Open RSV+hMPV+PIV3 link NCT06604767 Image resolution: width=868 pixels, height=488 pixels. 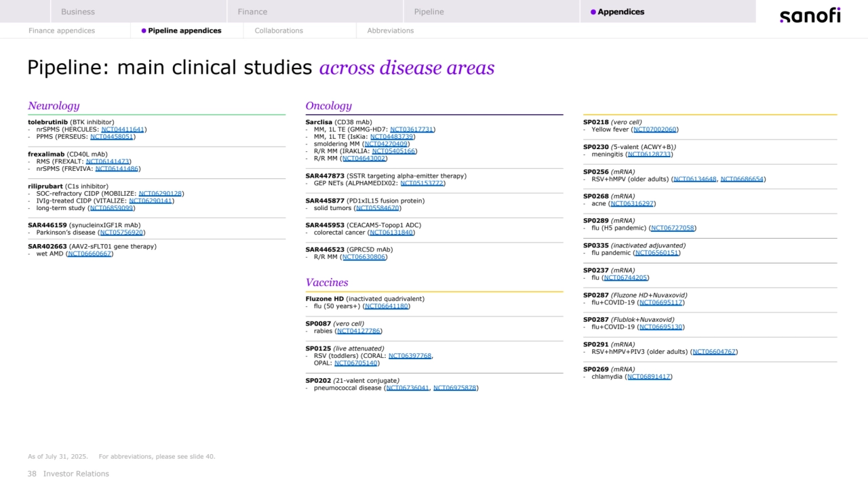714,352
